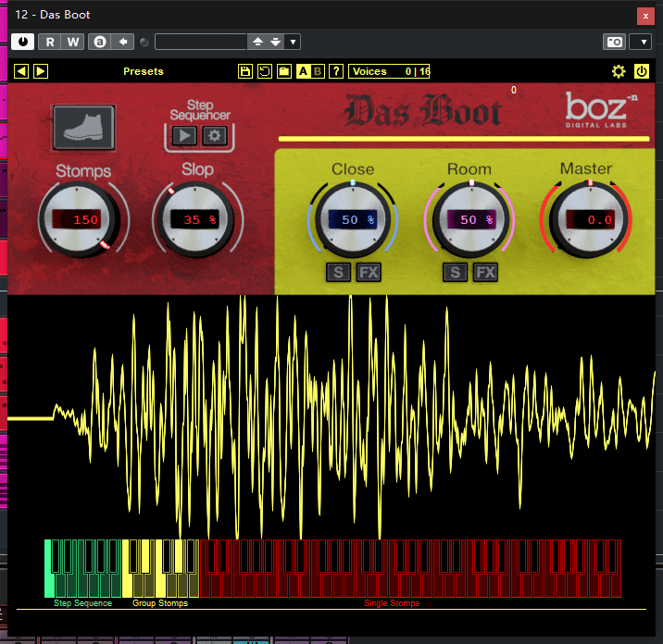
Task: Open dropdown next to camera icon
Action: (x=640, y=42)
